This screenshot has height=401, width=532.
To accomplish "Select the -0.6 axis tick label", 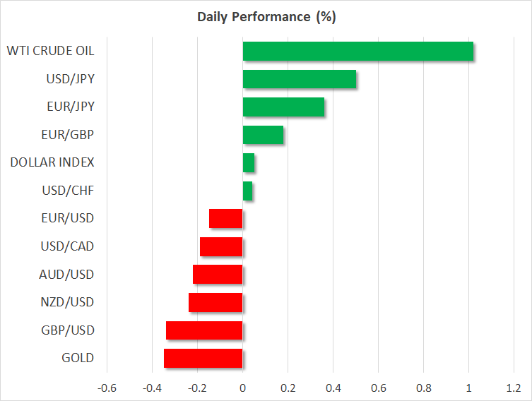I will point(107,388).
